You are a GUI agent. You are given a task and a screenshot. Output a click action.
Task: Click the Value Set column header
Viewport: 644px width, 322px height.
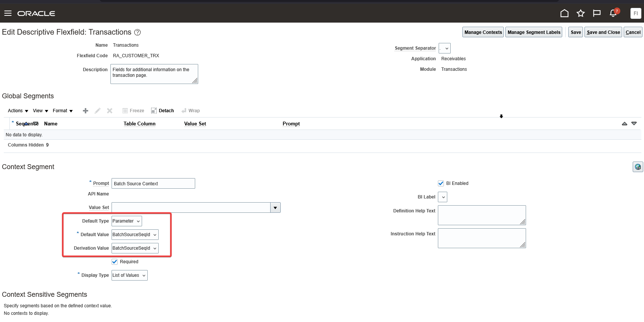point(195,124)
